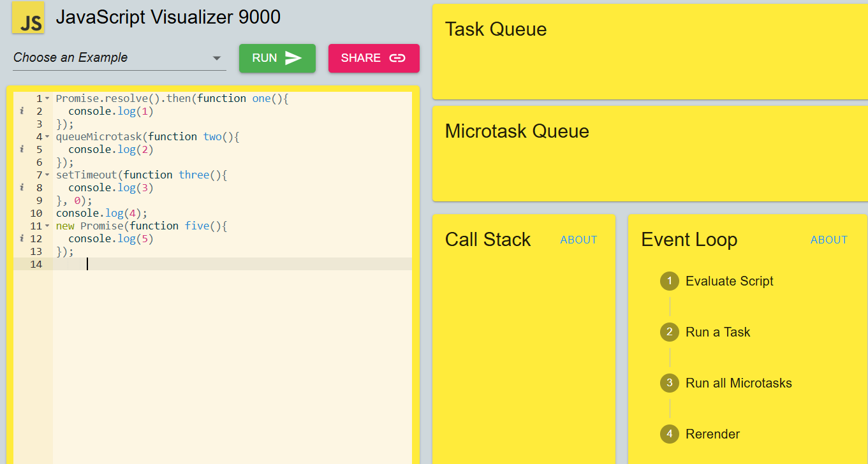The width and height of the screenshot is (868, 464).
Task: Click line number 6 in the gutter
Action: click(40, 162)
